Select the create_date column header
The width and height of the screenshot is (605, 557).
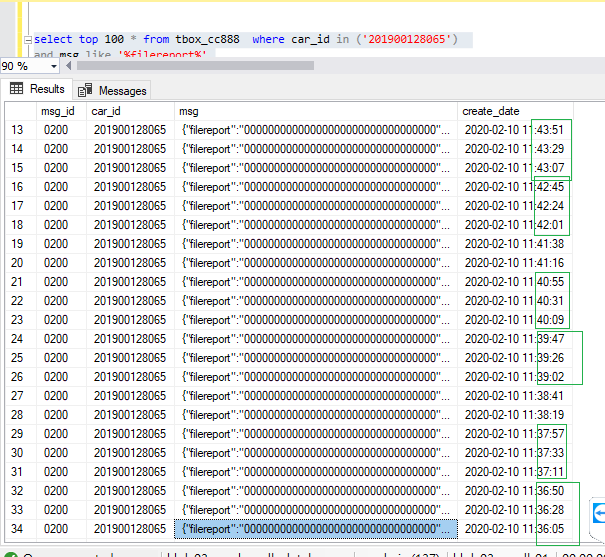(492, 111)
